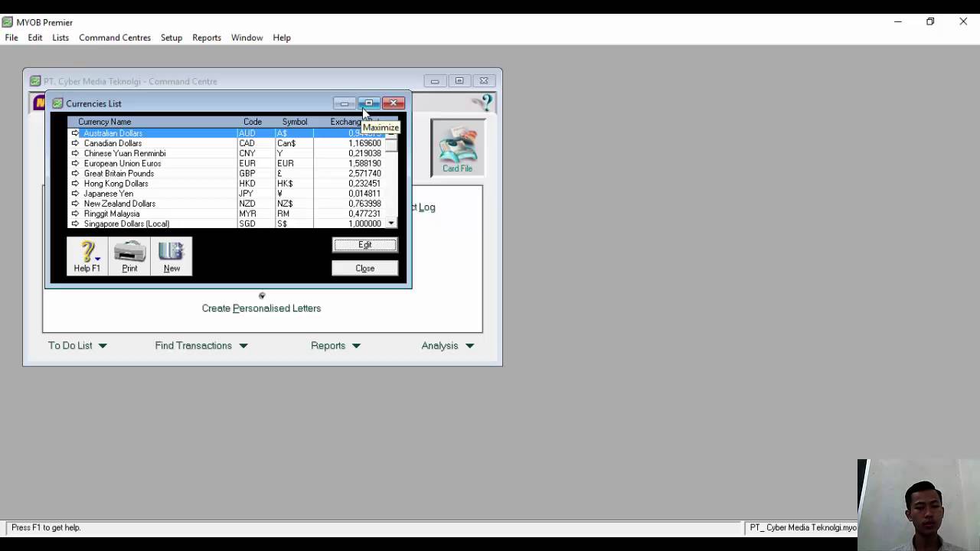Image resolution: width=980 pixels, height=551 pixels.
Task: Click the AUD code cell
Action: (x=247, y=133)
